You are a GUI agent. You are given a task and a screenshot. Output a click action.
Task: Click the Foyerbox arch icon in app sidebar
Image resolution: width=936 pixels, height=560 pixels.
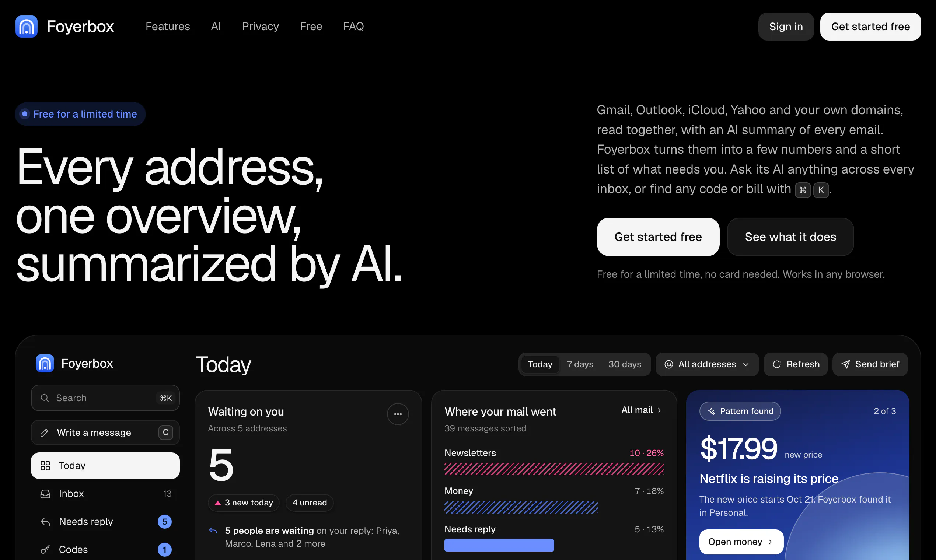(45, 363)
